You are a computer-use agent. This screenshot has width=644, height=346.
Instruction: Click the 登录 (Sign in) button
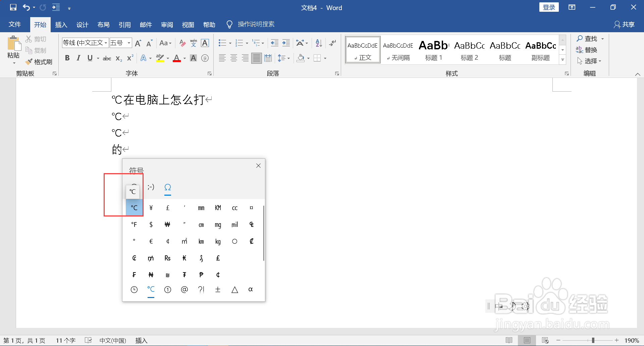pyautogui.click(x=549, y=7)
